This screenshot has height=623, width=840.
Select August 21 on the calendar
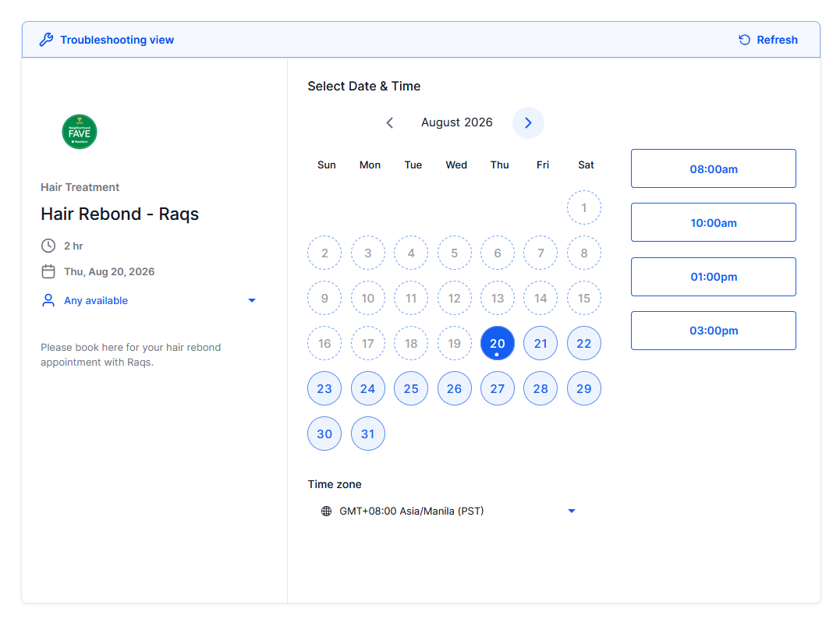click(541, 343)
